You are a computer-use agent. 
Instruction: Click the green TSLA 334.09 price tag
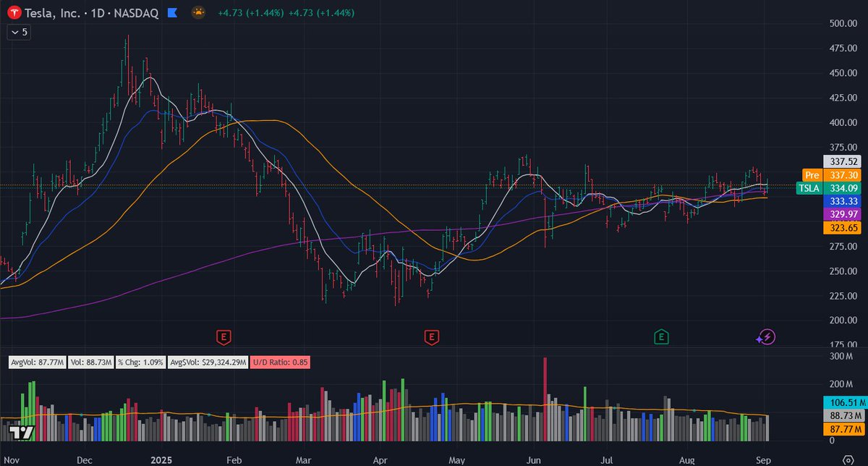click(x=830, y=188)
